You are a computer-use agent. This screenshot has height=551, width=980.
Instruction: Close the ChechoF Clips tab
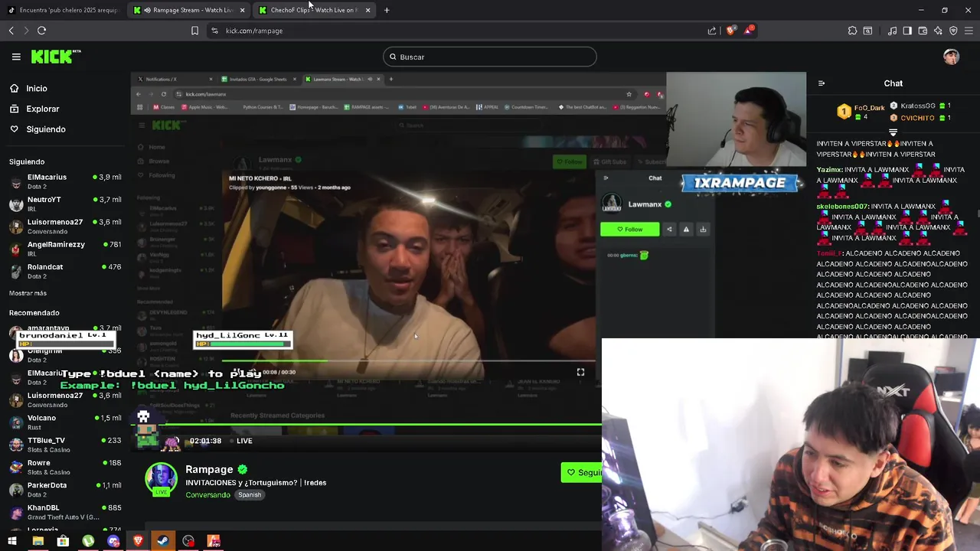367,10
